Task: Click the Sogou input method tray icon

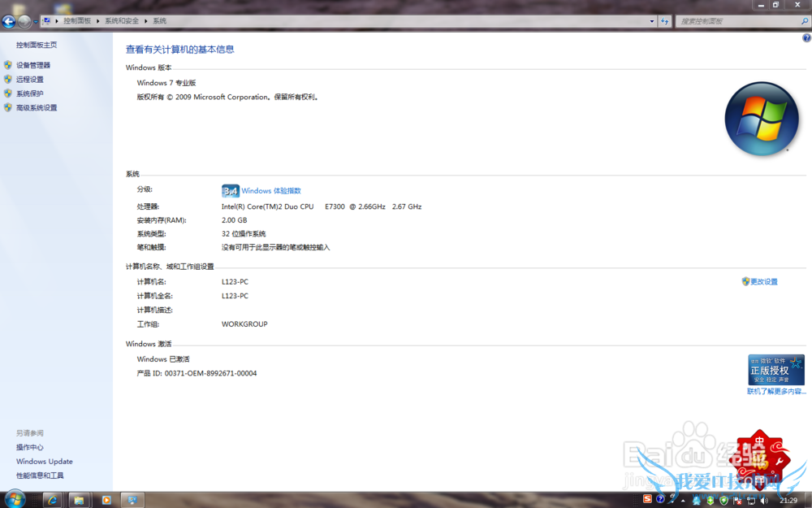Action: pos(647,499)
